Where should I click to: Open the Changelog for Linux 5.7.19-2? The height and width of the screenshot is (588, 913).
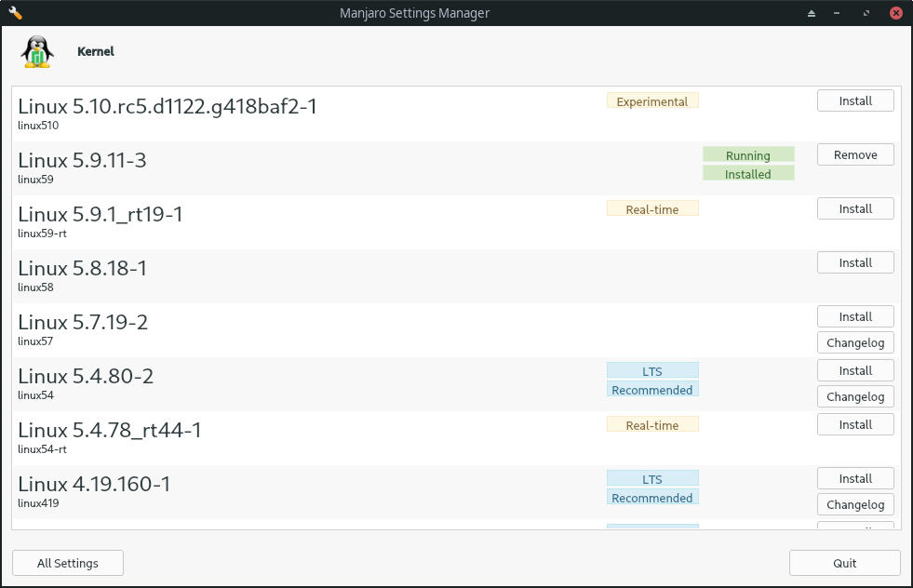(855, 343)
